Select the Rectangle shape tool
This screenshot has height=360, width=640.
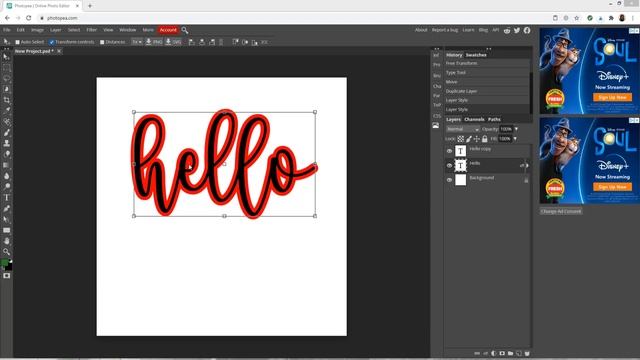pyautogui.click(x=7, y=230)
